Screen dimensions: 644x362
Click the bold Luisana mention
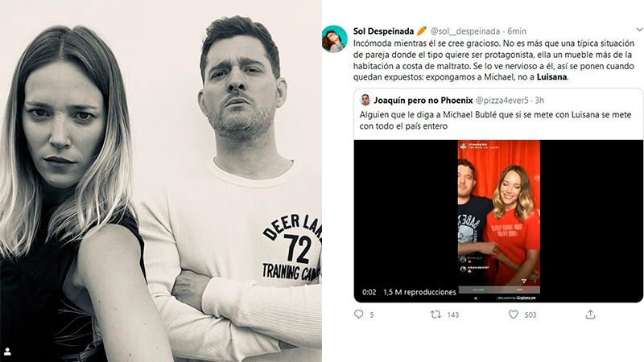pyautogui.click(x=552, y=77)
